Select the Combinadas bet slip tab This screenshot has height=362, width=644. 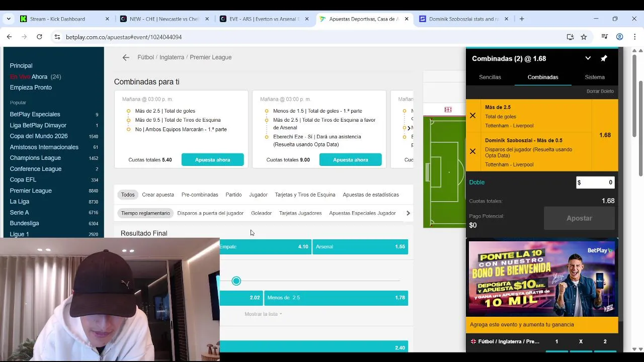point(543,77)
